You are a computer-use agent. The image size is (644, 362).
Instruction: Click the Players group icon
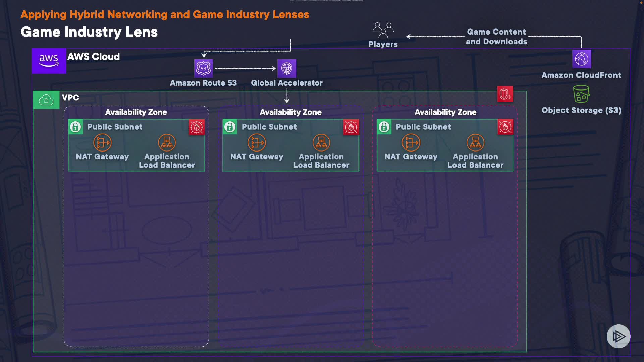(x=383, y=30)
